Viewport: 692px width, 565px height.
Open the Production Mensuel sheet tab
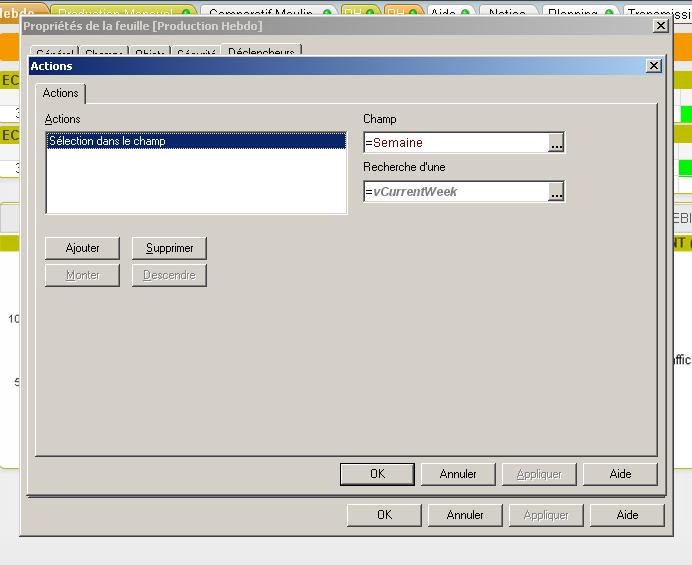click(x=124, y=11)
